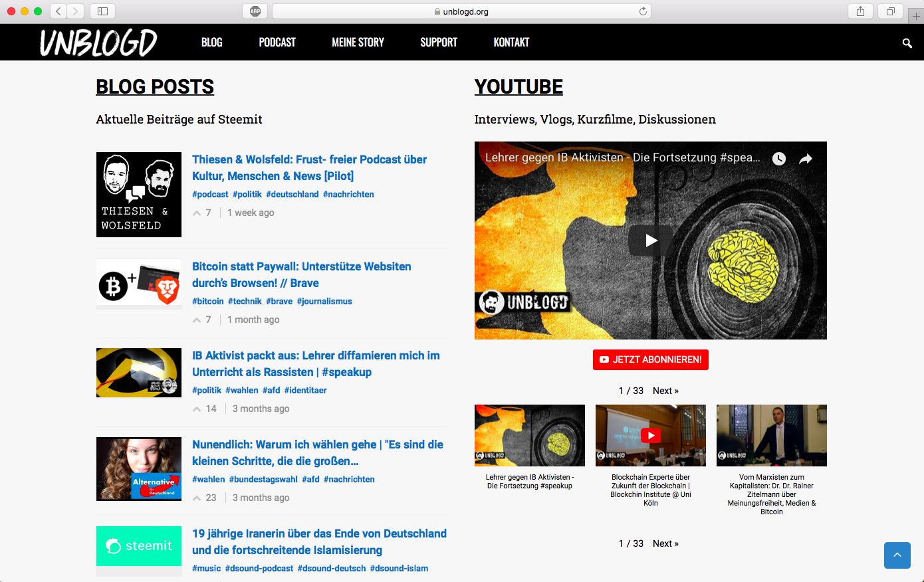
Task: Open Thiesen & Wolsfeld podcast post title
Action: click(310, 167)
